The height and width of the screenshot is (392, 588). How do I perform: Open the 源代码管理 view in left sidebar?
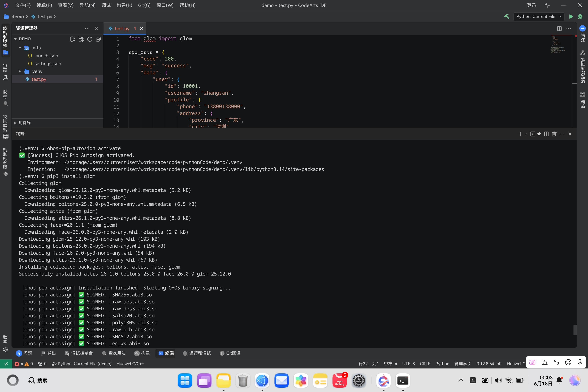point(5,162)
